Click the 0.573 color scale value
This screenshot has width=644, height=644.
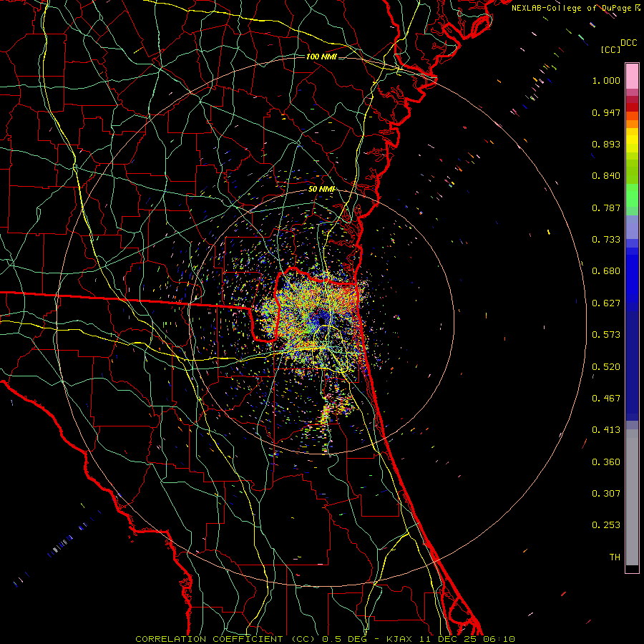tap(606, 335)
